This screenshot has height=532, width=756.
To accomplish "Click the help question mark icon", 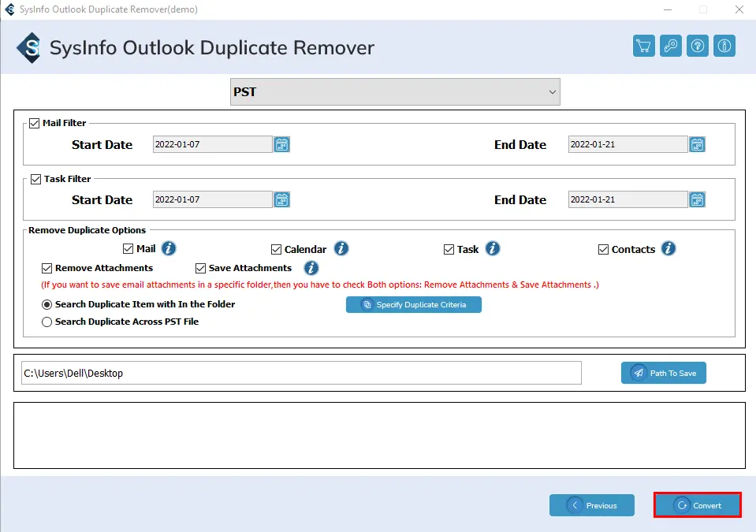I will (x=698, y=46).
